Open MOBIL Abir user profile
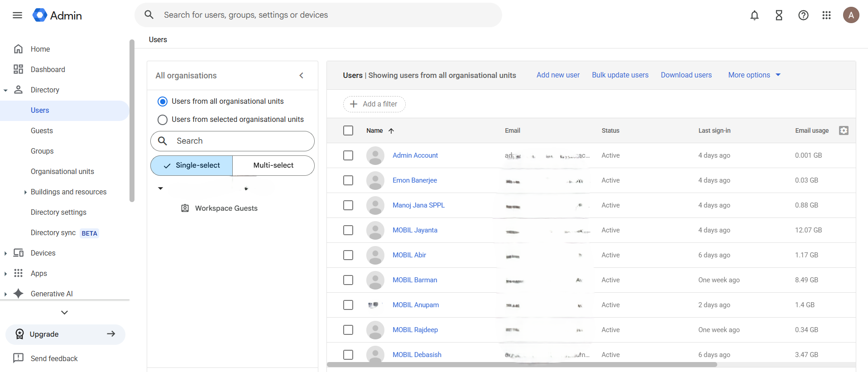The width and height of the screenshot is (868, 372). (x=409, y=255)
